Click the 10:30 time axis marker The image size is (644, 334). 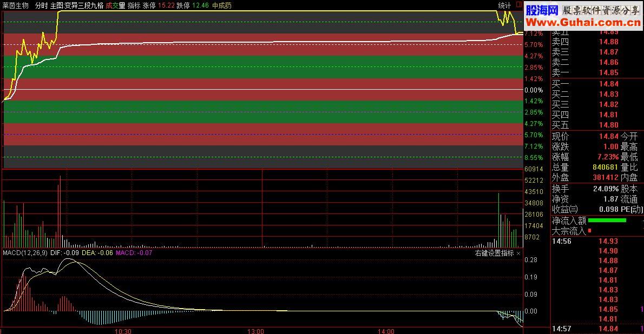123,331
